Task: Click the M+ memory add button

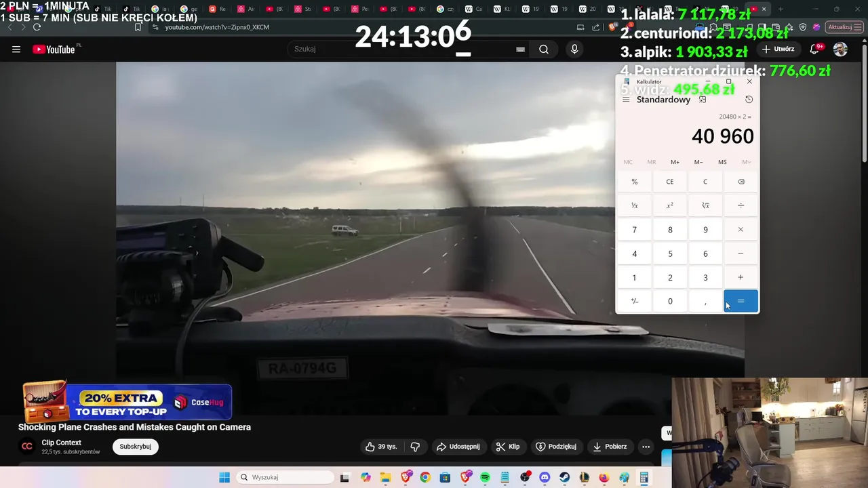Action: click(675, 162)
